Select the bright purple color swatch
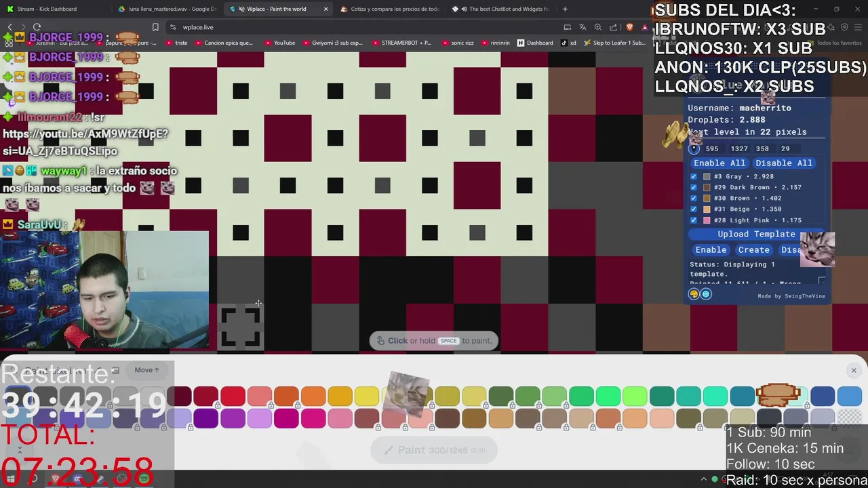The image size is (868, 488). 233,418
